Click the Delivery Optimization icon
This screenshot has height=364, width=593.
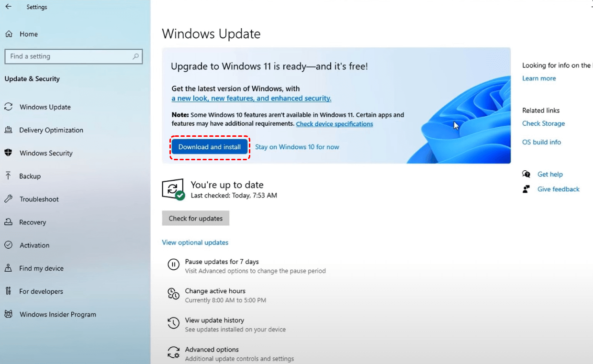pyautogui.click(x=9, y=130)
